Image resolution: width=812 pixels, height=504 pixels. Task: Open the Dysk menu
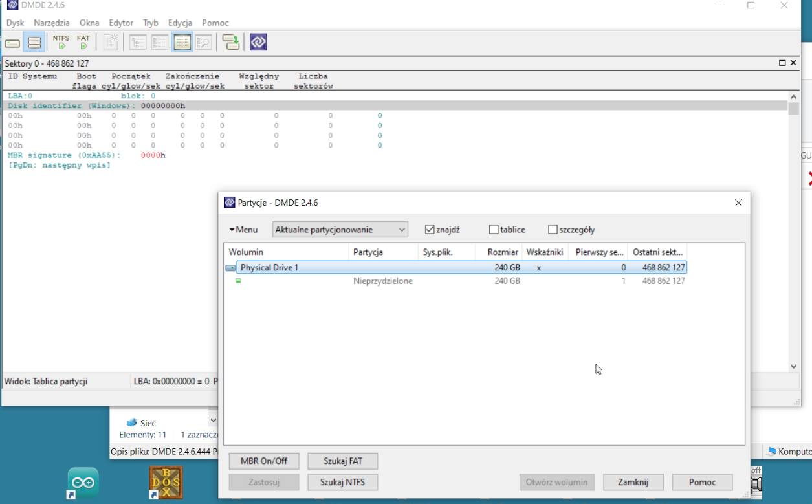click(x=15, y=23)
